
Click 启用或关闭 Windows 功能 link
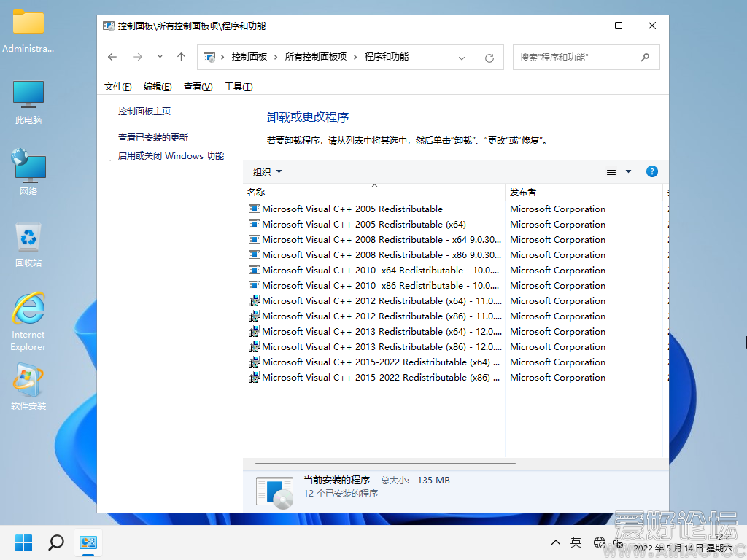[x=171, y=156]
